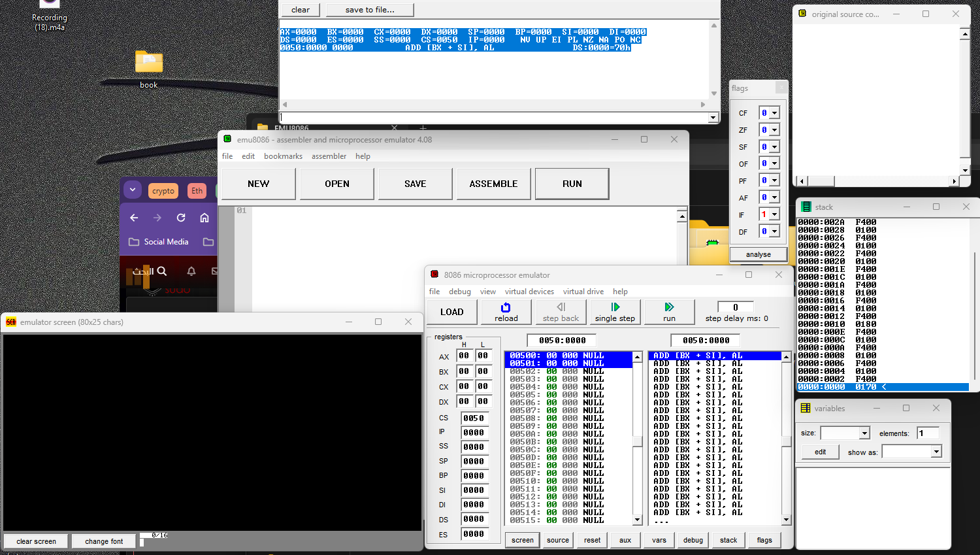Click the browser forward arrow
Image resolution: width=980 pixels, height=555 pixels.
pyautogui.click(x=157, y=218)
